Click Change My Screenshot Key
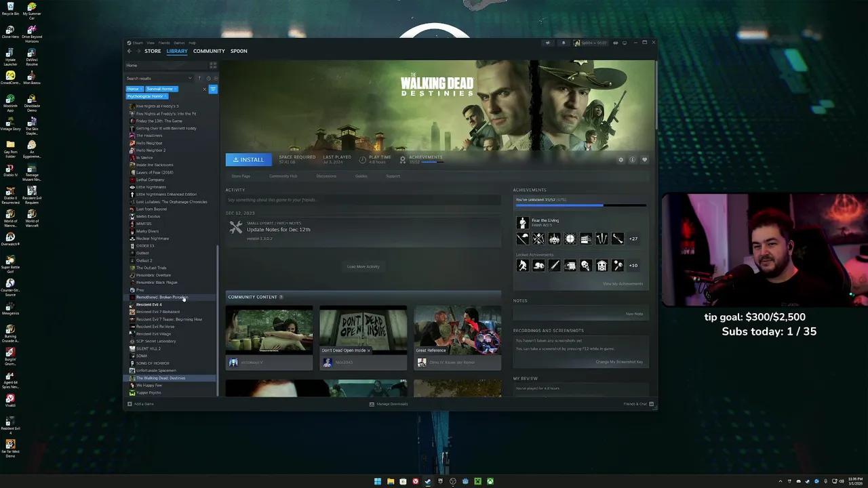This screenshot has width=868, height=488. [619, 362]
